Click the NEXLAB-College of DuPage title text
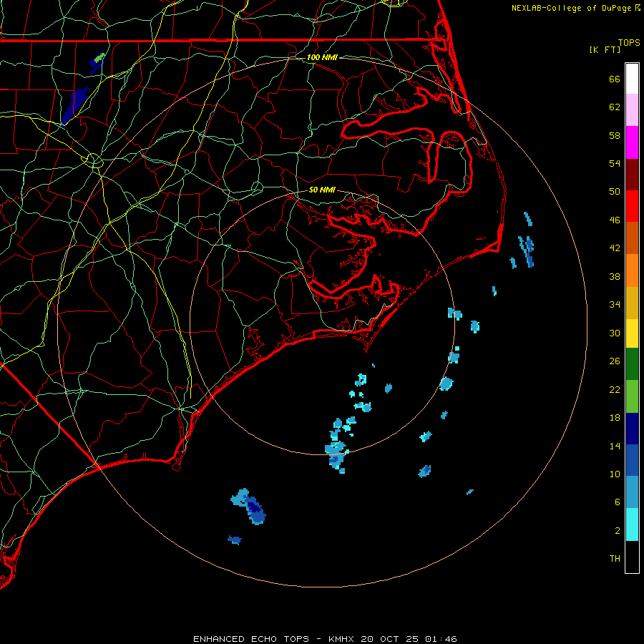The image size is (644, 644). [572, 8]
